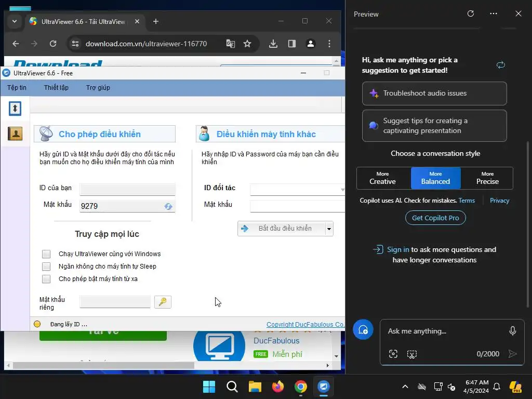The height and width of the screenshot is (399, 532).
Task: Choose captivating presentation tips suggestion
Action: click(434, 126)
